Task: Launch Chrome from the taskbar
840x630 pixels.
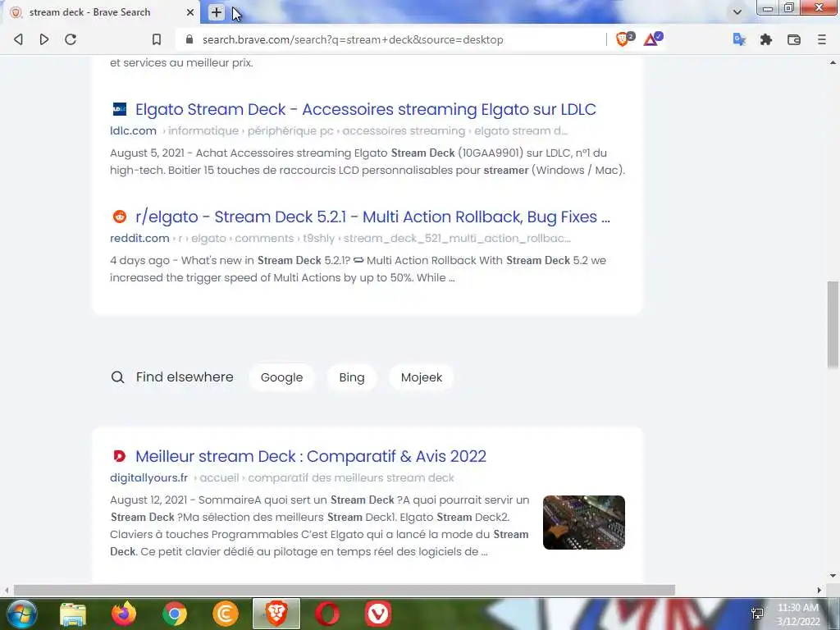Action: coord(175,614)
